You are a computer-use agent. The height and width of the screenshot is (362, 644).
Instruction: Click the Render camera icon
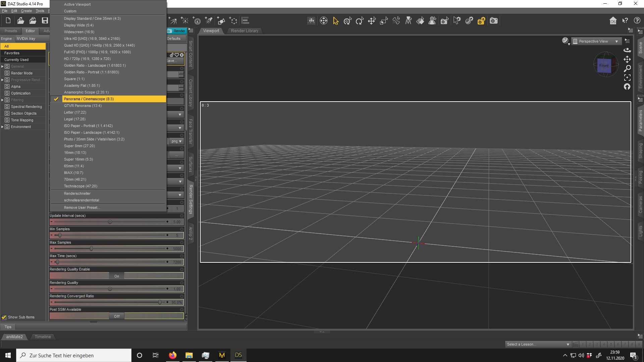click(494, 21)
